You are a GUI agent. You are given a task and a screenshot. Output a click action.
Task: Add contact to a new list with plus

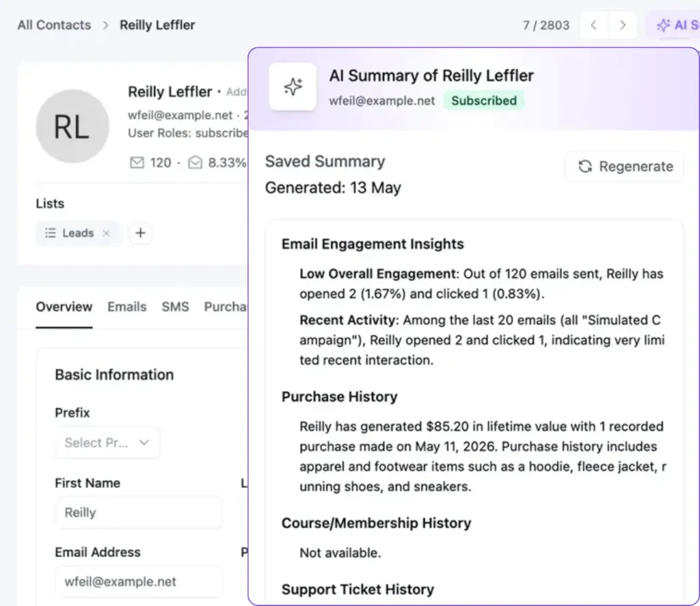coord(141,233)
